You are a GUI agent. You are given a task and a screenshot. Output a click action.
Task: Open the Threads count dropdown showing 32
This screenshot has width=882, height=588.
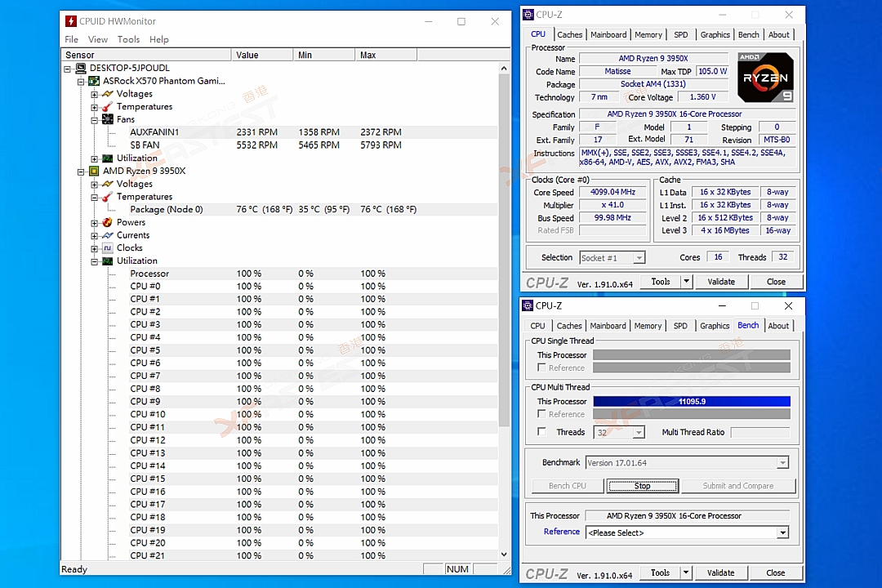click(x=639, y=432)
